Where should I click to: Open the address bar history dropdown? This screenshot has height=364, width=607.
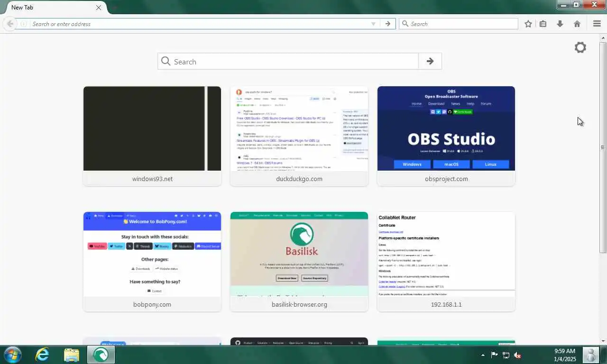[373, 24]
